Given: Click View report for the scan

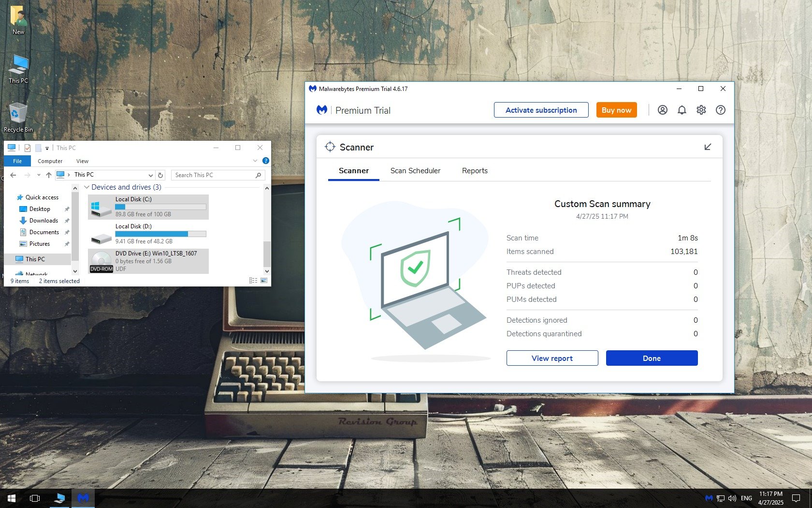Looking at the screenshot, I should (552, 358).
